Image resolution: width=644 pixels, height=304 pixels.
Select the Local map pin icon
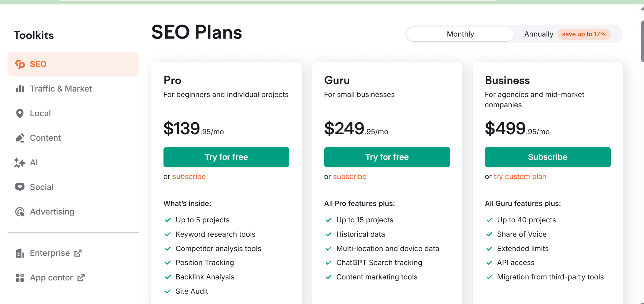(x=20, y=113)
